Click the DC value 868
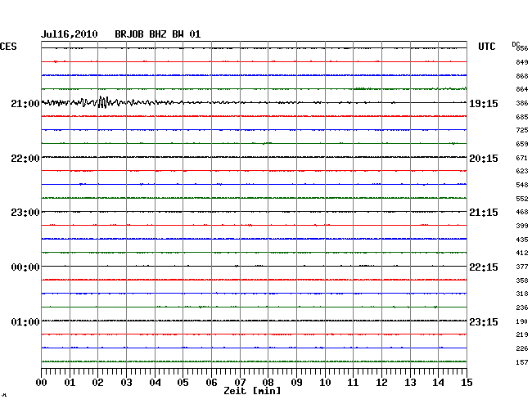Viewport: 532px width, 404px height. (x=522, y=76)
